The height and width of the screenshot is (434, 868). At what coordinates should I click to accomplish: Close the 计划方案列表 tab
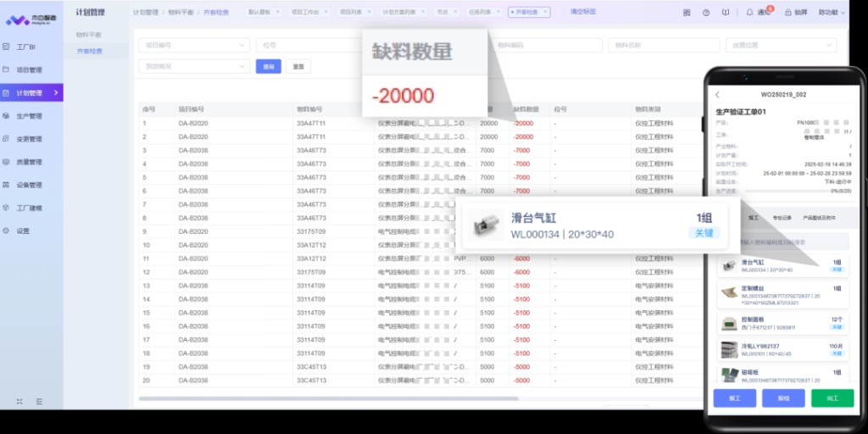click(x=422, y=12)
